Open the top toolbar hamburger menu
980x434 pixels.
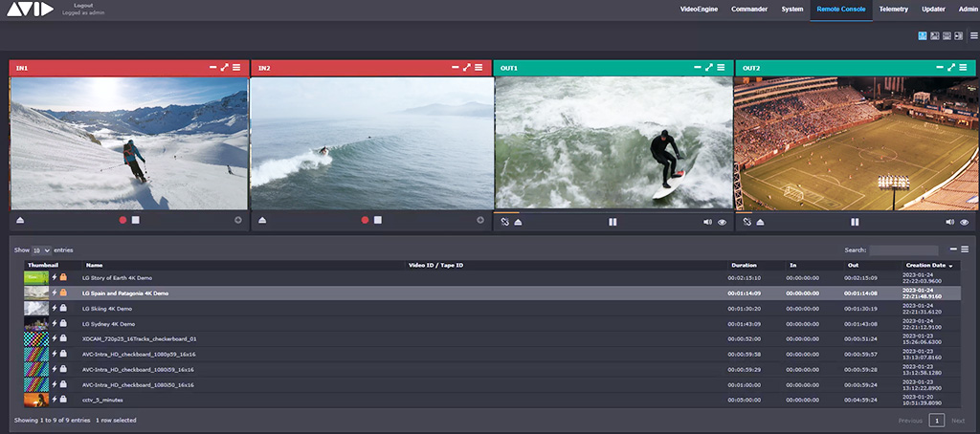pyautogui.click(x=973, y=35)
